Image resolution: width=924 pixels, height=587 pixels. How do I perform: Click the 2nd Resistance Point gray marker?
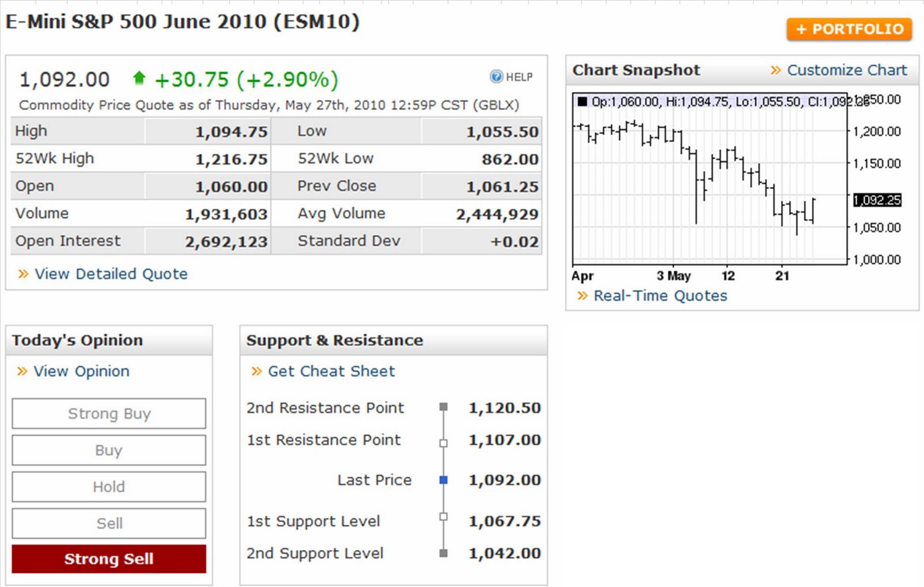pos(444,407)
